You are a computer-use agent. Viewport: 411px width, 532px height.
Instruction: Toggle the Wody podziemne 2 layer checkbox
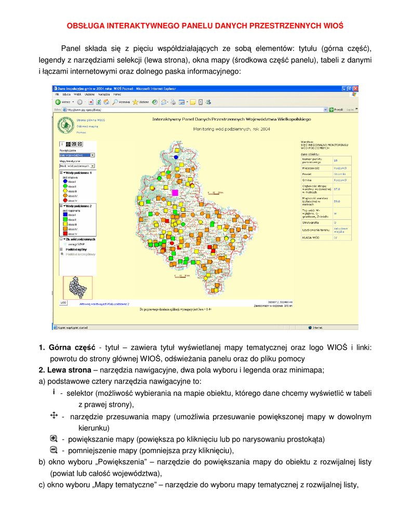click(61, 206)
